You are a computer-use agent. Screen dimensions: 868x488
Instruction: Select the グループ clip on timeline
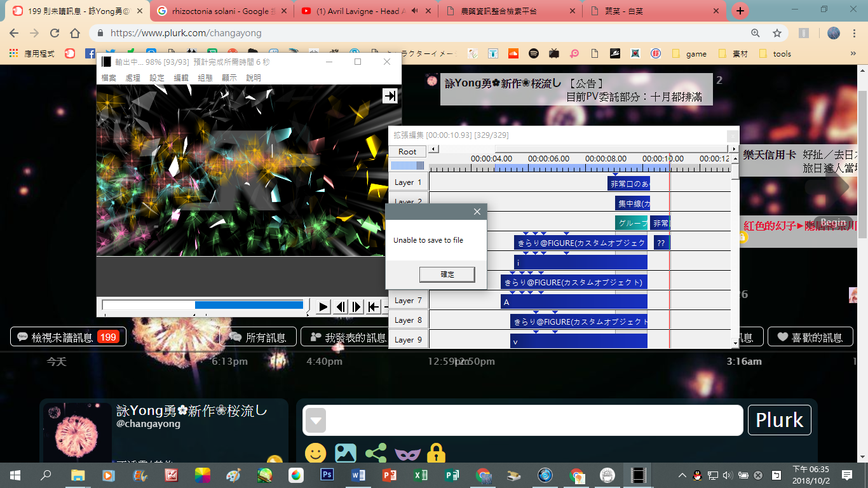(x=632, y=223)
